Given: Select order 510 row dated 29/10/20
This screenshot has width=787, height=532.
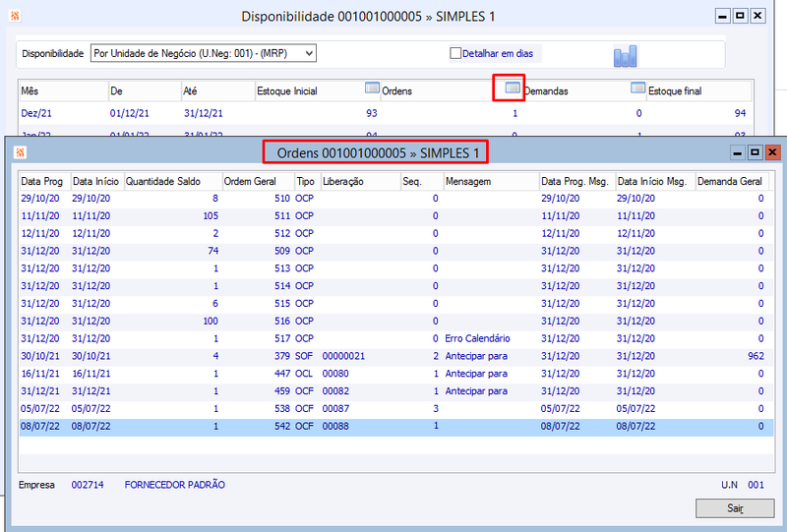Looking at the screenshot, I should pos(396,199).
